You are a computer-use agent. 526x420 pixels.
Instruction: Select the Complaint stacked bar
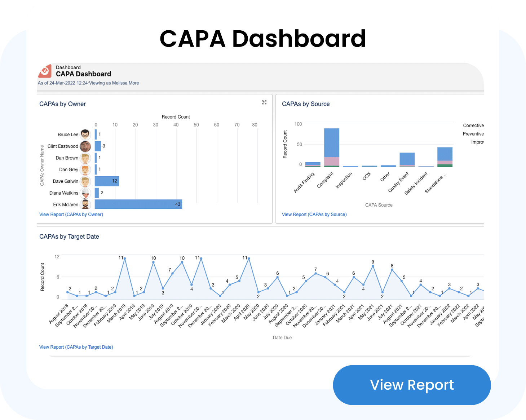332,147
